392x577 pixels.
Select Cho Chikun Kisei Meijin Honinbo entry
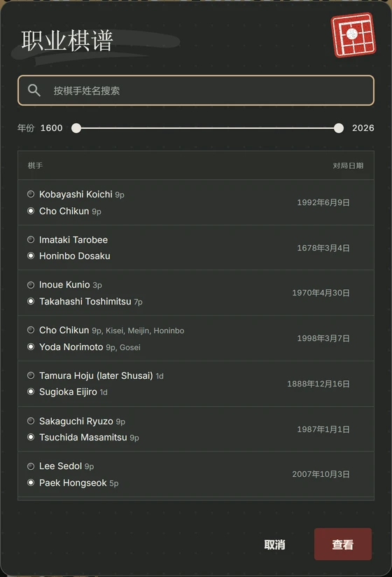coord(112,331)
